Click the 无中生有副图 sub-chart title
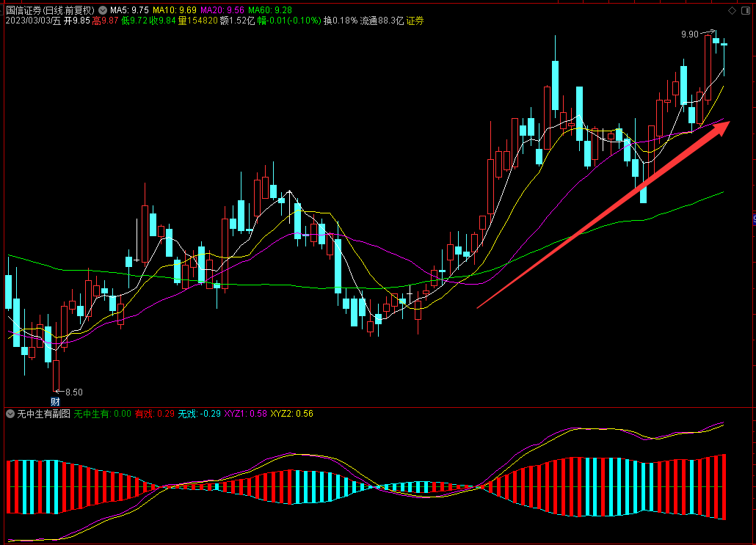This screenshot has height=545, width=756. click(44, 414)
